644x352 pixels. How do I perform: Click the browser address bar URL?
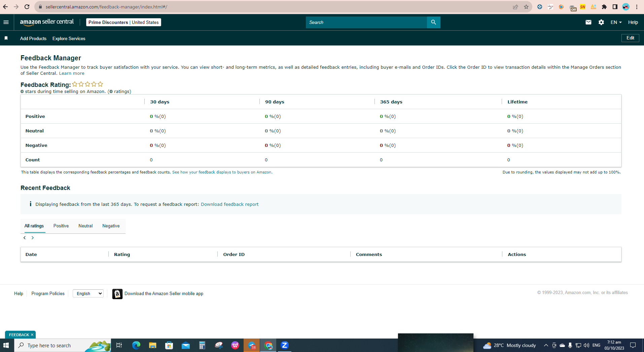click(x=106, y=7)
